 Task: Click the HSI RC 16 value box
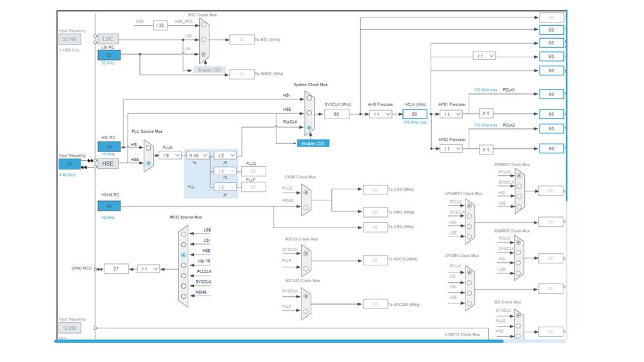(109, 146)
